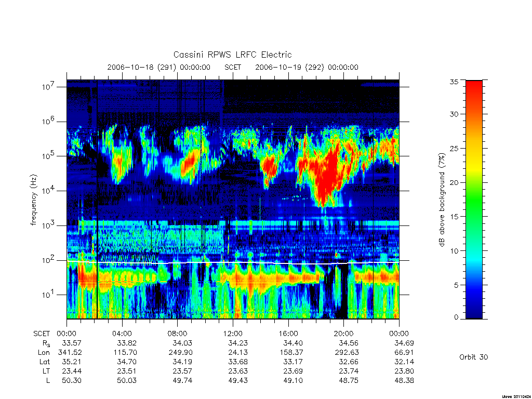The height and width of the screenshot is (399, 532).
Task: Click the 'dB above background (7%)' label
Action: (x=442, y=199)
